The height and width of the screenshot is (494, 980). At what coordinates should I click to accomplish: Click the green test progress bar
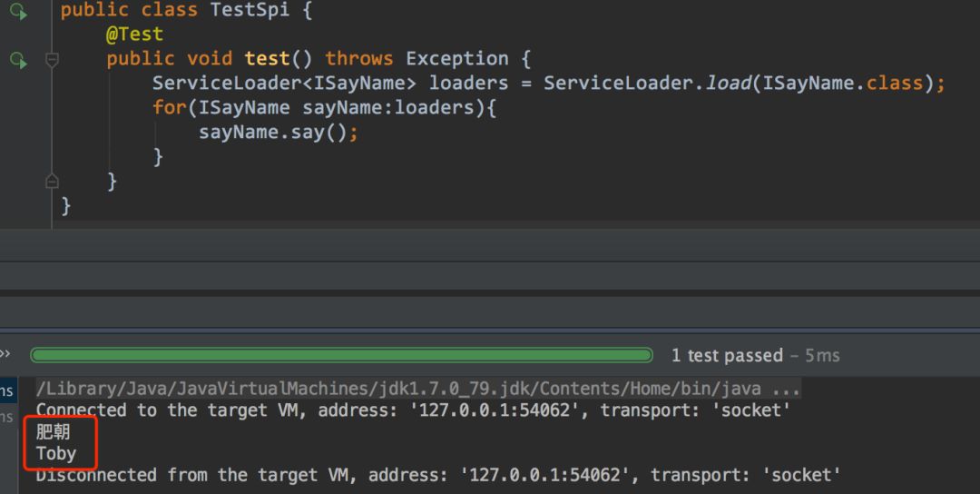[x=341, y=355]
